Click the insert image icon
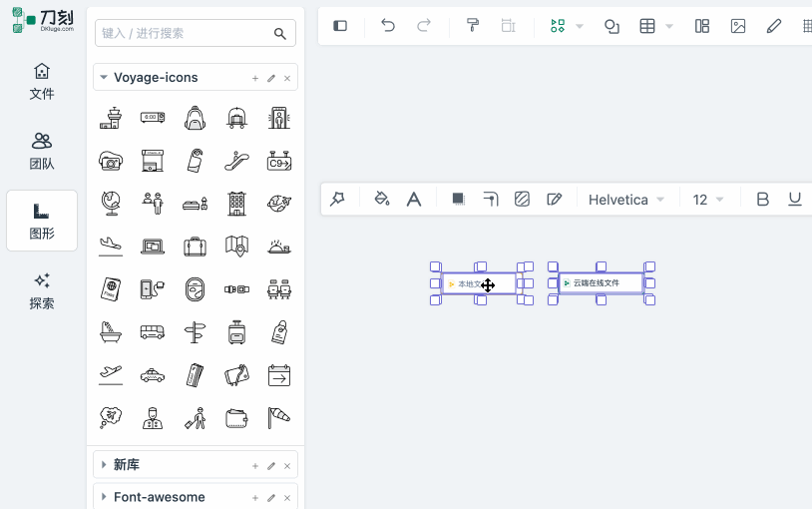The width and height of the screenshot is (812, 509). point(738,26)
